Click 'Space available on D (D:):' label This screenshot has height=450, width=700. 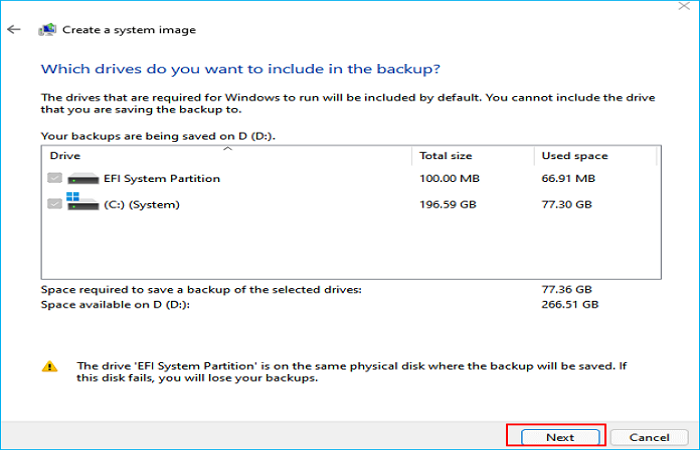point(115,305)
